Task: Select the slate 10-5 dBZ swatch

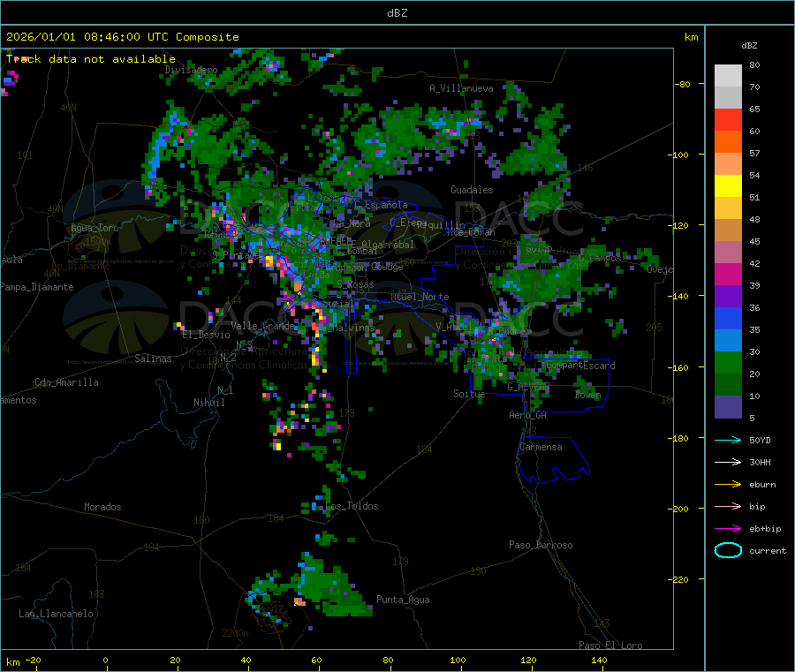Action: [x=728, y=407]
